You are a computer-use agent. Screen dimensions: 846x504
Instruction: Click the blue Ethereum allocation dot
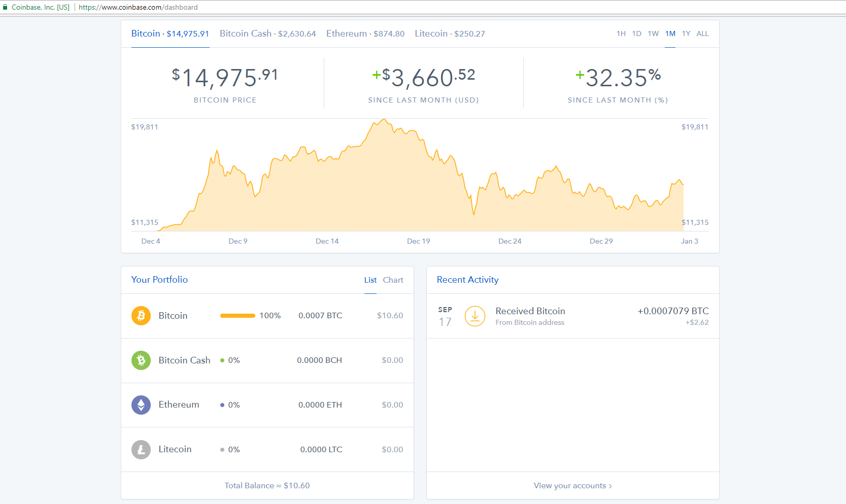click(222, 405)
